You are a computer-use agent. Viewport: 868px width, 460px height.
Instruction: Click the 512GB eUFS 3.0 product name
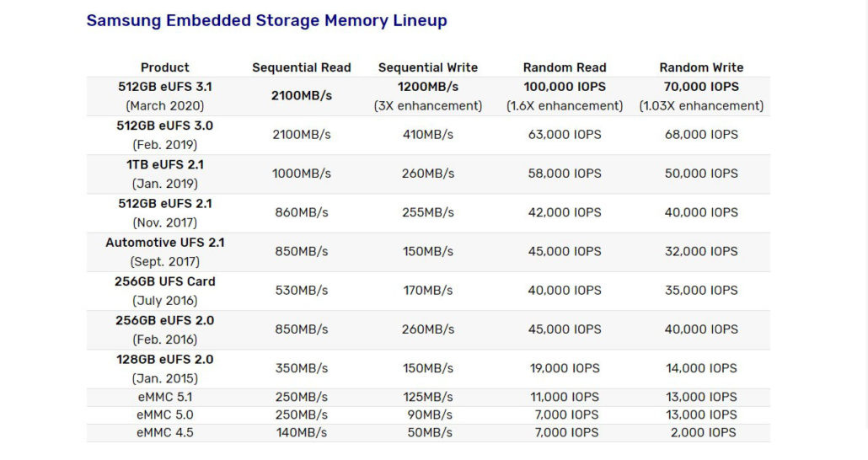tap(165, 126)
